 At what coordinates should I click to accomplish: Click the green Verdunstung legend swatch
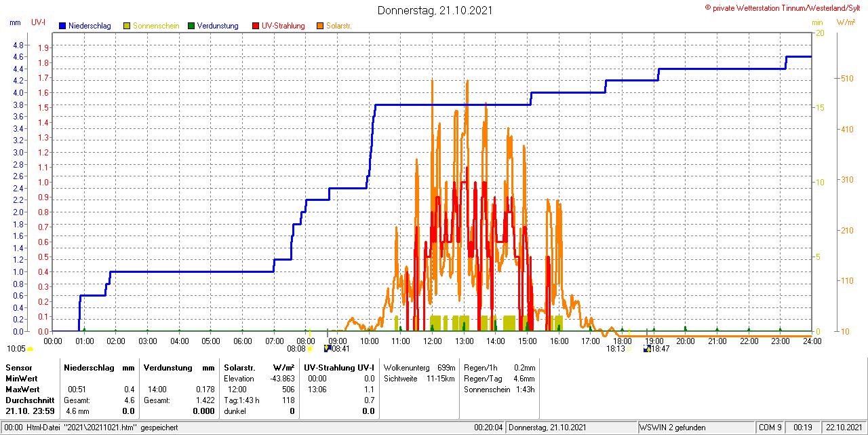click(x=191, y=26)
